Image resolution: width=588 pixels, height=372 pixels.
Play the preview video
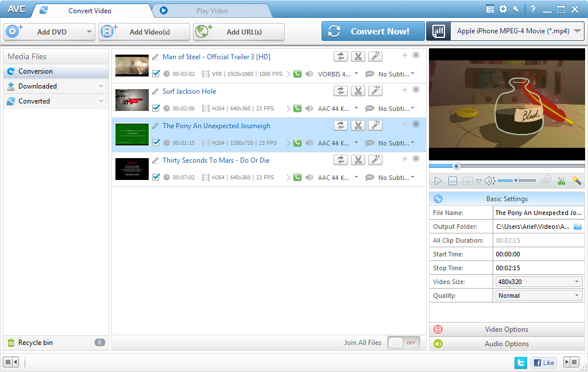[438, 181]
